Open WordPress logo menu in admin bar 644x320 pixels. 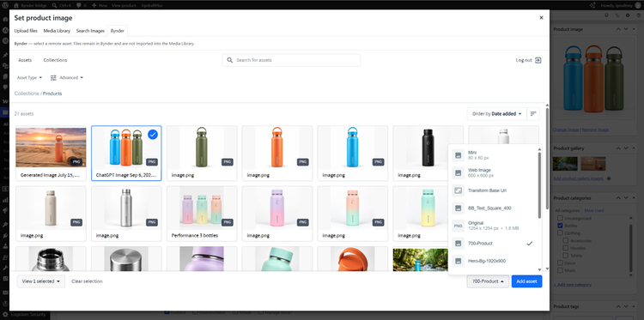pos(5,5)
